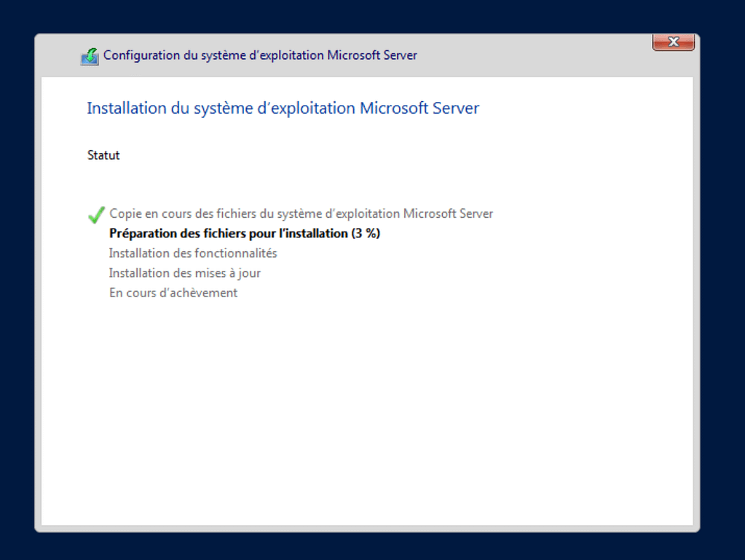The image size is (745, 560).
Task: Click the 'Statut' label
Action: tap(103, 155)
